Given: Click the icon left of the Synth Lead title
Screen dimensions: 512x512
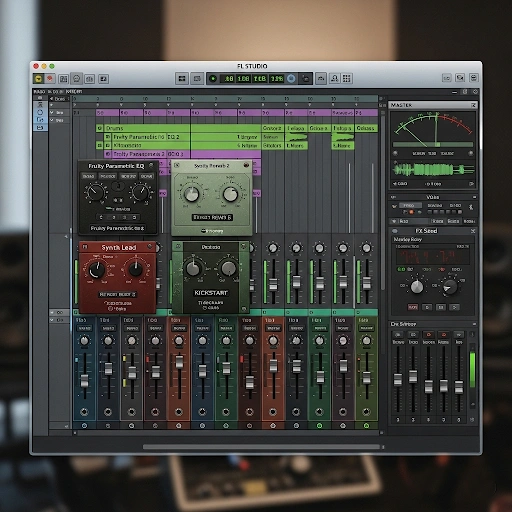Looking at the screenshot, I should click(x=85, y=247).
